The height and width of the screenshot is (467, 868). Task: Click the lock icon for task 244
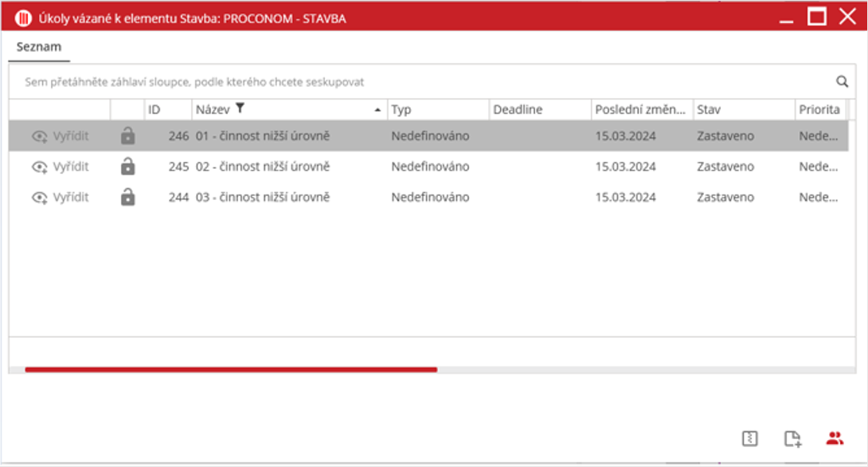click(x=127, y=197)
